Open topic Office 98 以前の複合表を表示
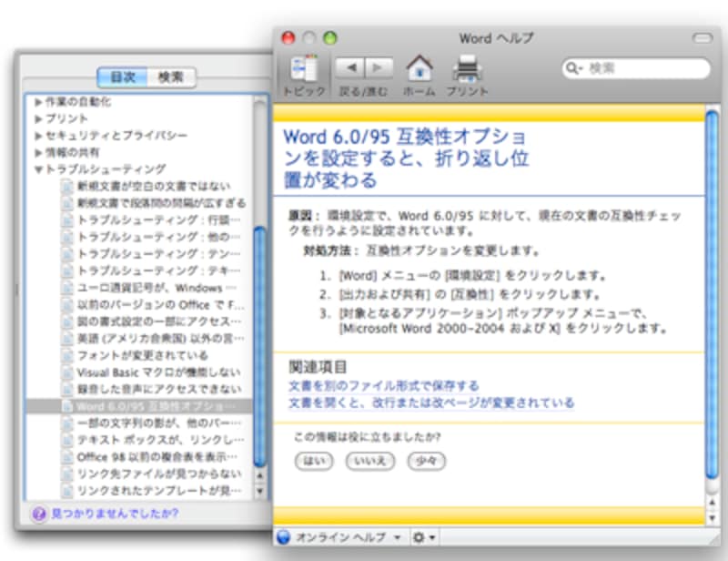This screenshot has height=561, width=728. tap(157, 457)
